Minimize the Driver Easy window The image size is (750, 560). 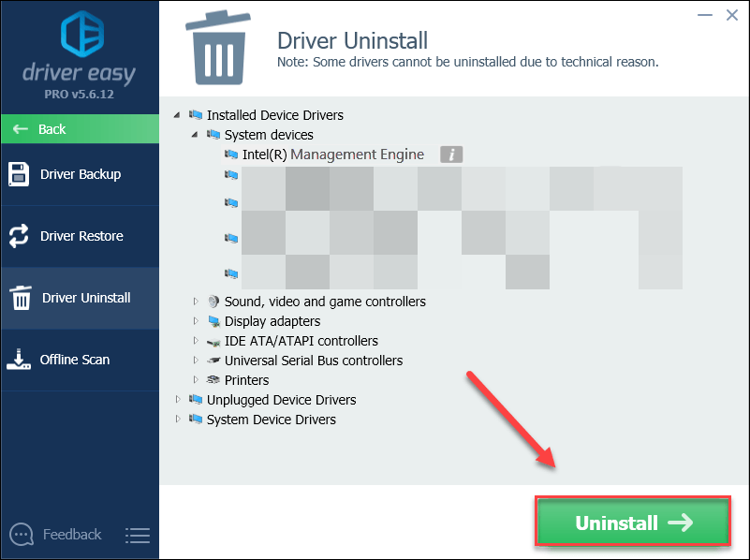[x=704, y=15]
